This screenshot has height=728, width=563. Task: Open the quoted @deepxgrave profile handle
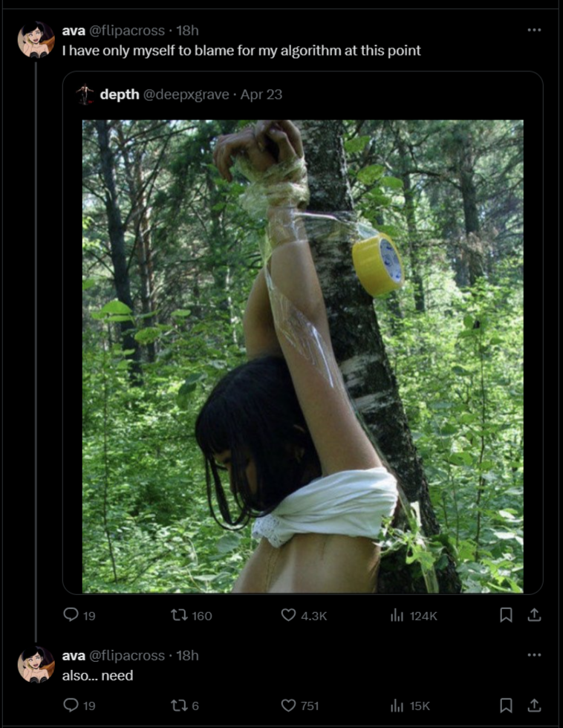pyautogui.click(x=186, y=95)
